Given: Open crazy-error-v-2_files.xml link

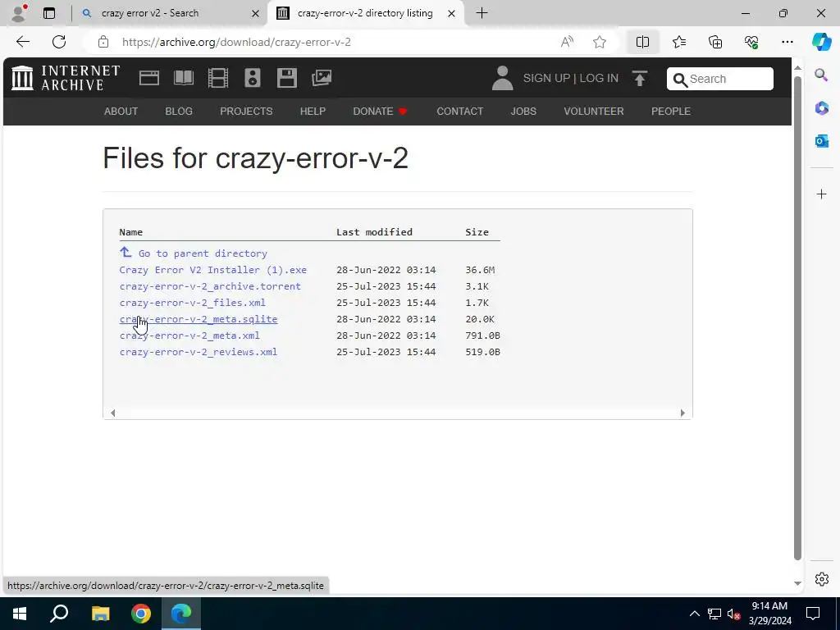Looking at the screenshot, I should pyautogui.click(x=192, y=303).
